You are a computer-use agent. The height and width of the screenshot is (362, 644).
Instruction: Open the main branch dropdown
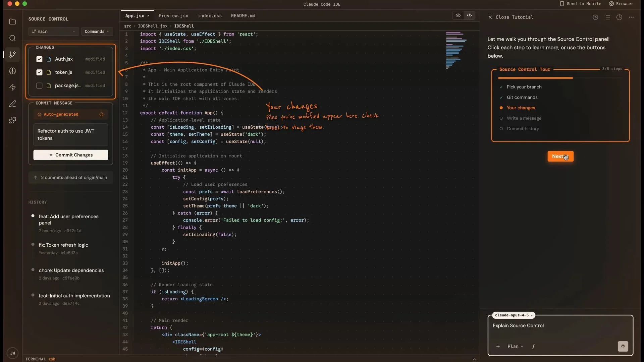coord(54,32)
